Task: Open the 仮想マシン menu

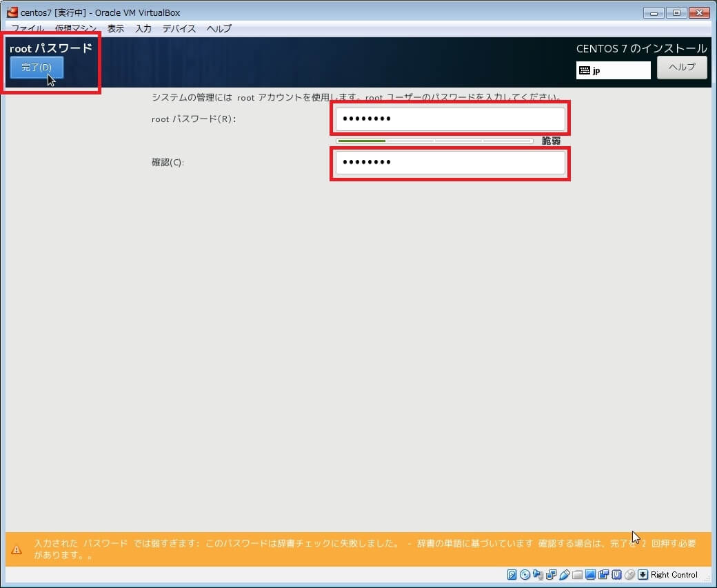Action: click(x=76, y=29)
